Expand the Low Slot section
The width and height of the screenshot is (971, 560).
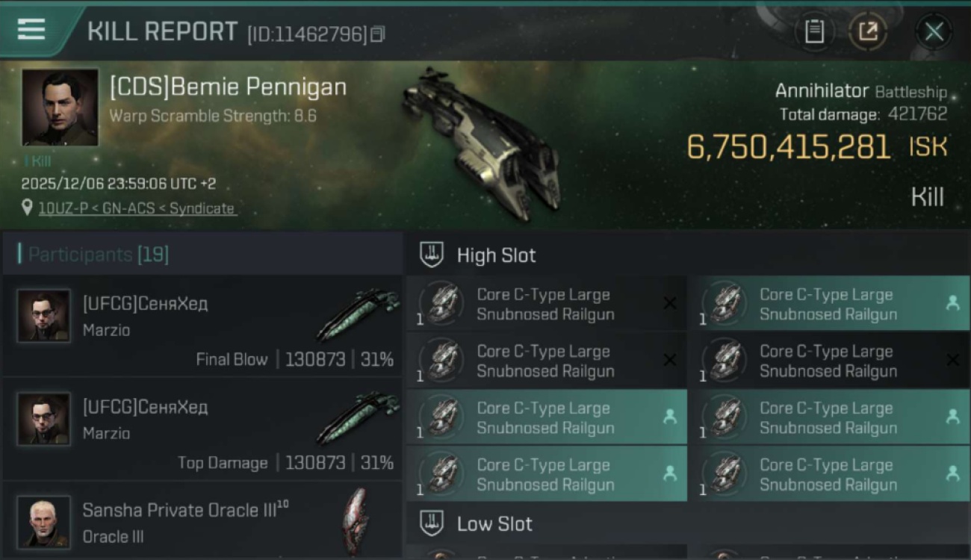(494, 524)
